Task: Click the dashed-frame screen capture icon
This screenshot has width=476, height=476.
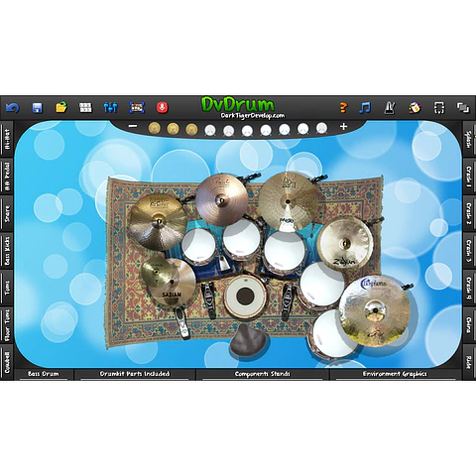Action: click(439, 108)
